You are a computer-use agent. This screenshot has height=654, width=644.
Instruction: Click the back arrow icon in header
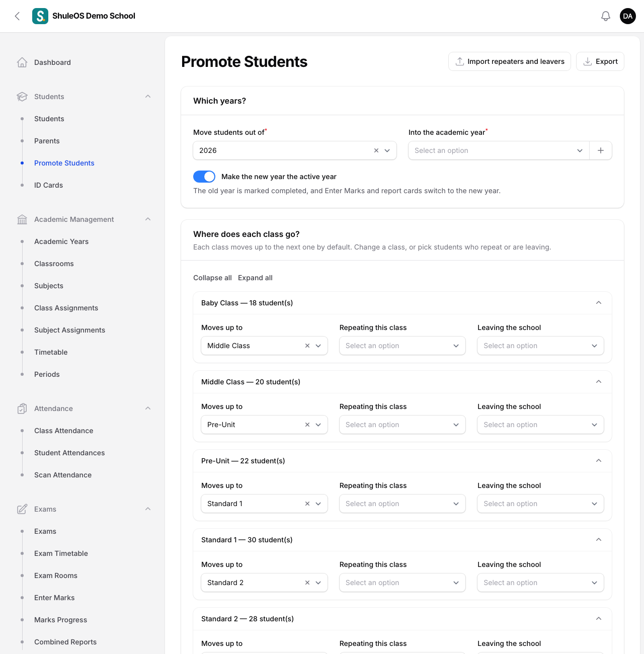[17, 16]
